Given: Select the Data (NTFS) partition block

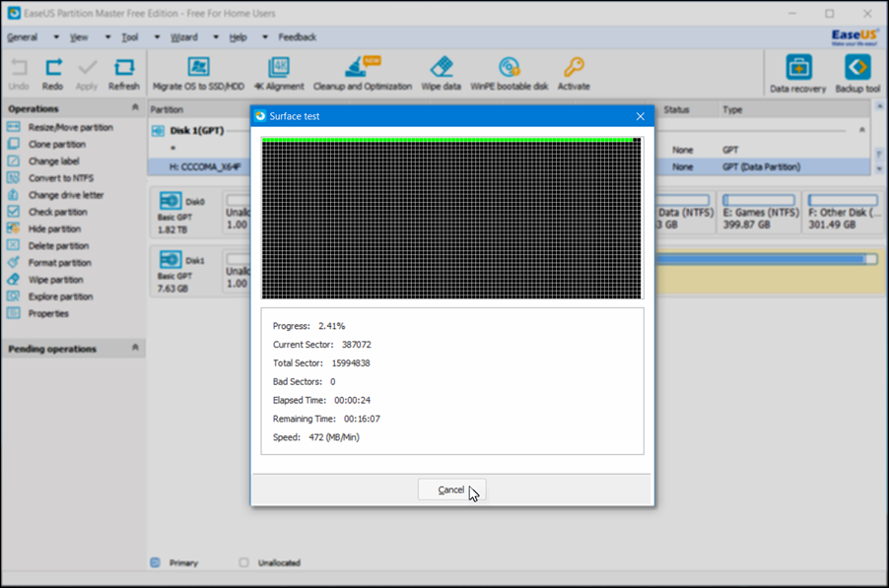Looking at the screenshot, I should coord(684,213).
